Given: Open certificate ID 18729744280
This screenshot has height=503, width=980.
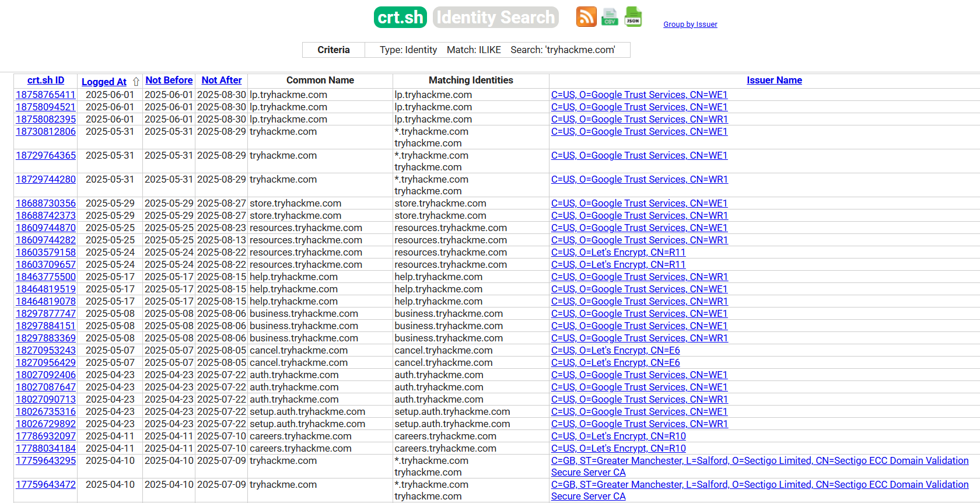Looking at the screenshot, I should (x=45, y=179).
